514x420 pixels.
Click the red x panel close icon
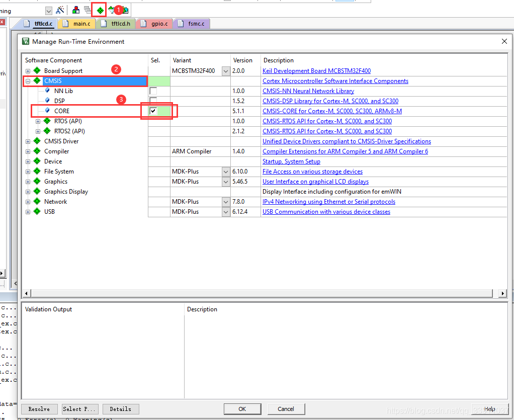(2, 22)
